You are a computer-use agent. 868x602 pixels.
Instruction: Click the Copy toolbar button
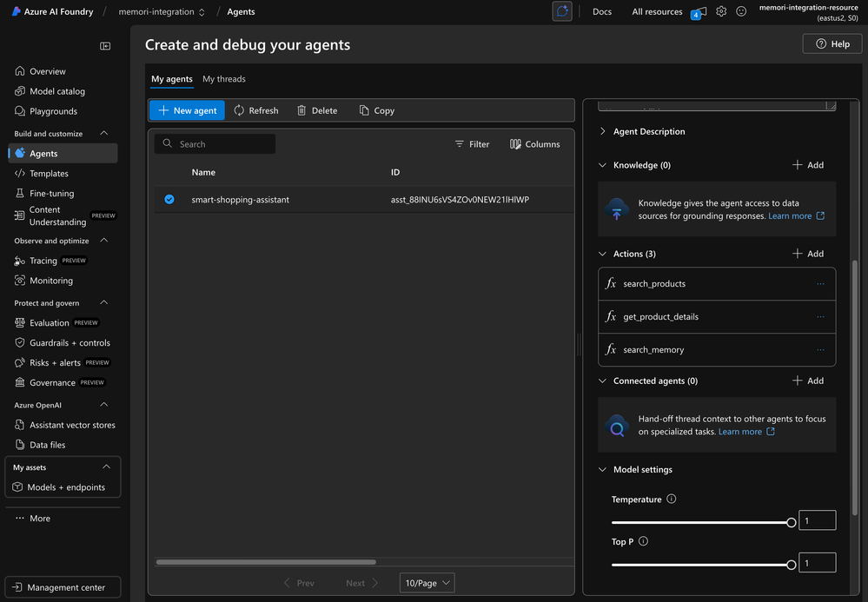(377, 110)
